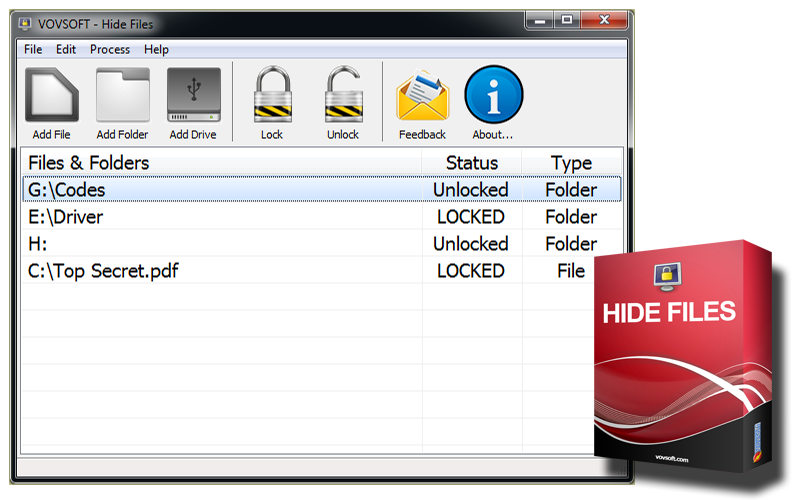Select the C:\Top Secret.pdf row
The height and width of the screenshot is (500, 792).
click(x=307, y=271)
